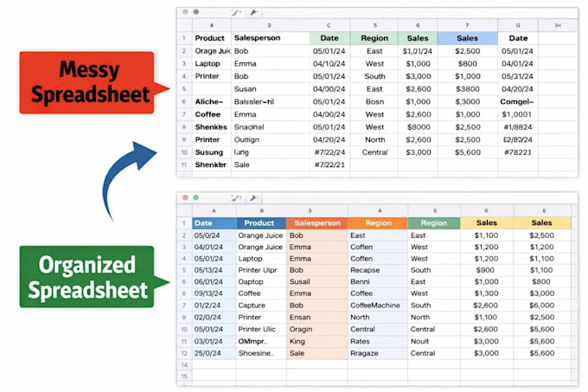Viewport: 588px width, 392px height.
Task: Select the "Susail" salesperson cell
Action: [x=316, y=282]
